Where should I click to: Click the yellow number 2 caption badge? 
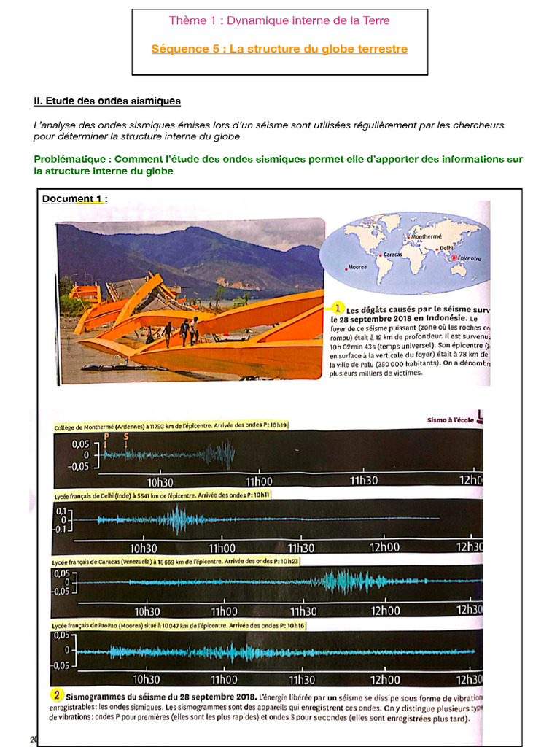57,695
